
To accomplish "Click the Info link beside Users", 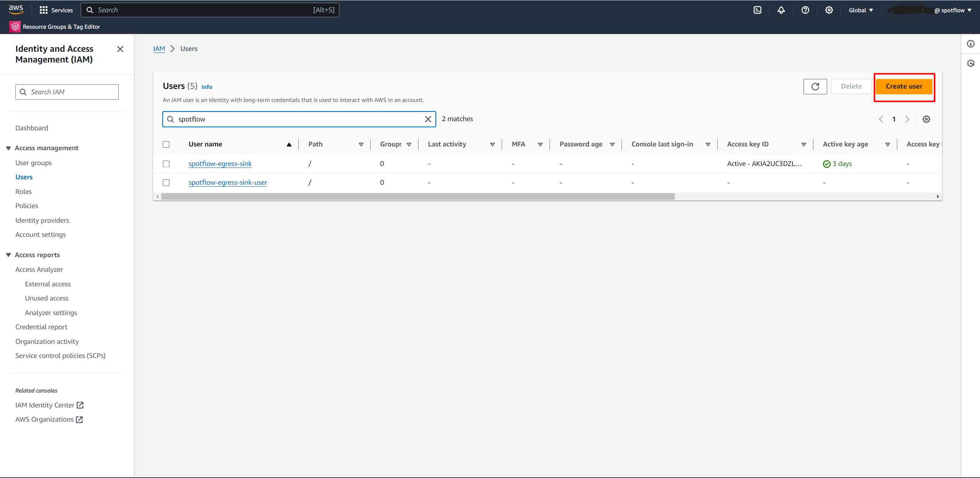I will (207, 87).
